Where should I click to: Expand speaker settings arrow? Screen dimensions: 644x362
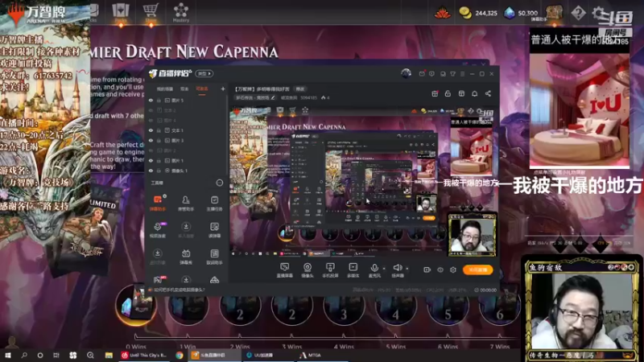(407, 269)
